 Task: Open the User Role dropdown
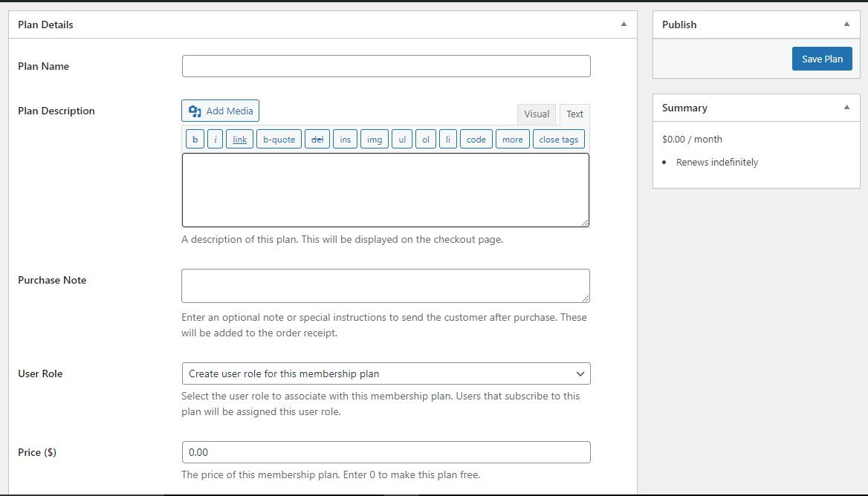[386, 373]
